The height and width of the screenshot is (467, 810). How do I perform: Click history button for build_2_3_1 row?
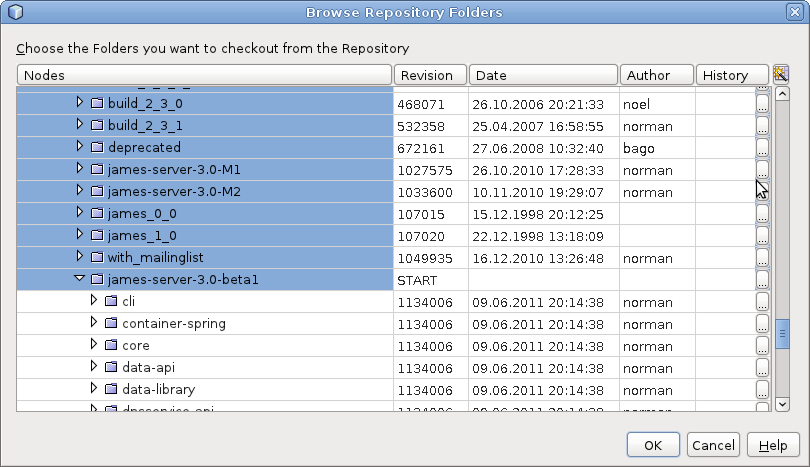pyautogui.click(x=762, y=126)
